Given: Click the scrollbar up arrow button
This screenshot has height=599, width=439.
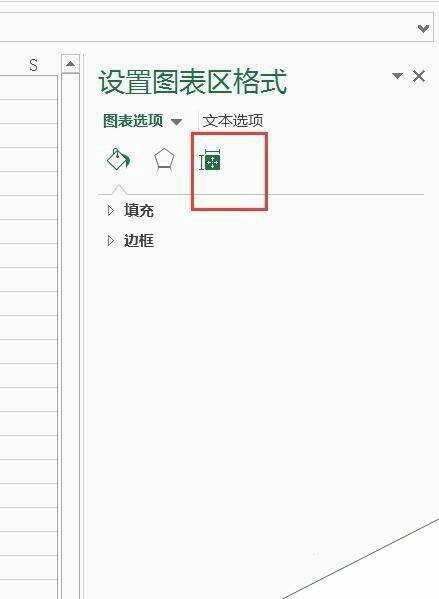Looking at the screenshot, I should [70, 63].
